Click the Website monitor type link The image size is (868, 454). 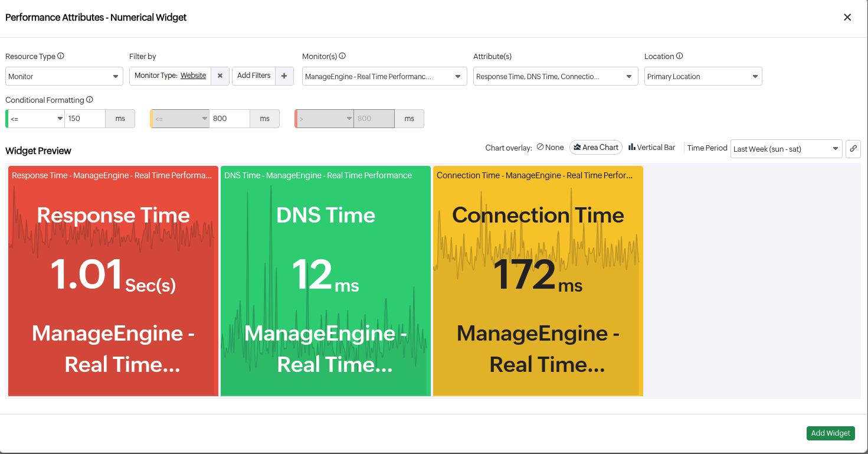(193, 76)
